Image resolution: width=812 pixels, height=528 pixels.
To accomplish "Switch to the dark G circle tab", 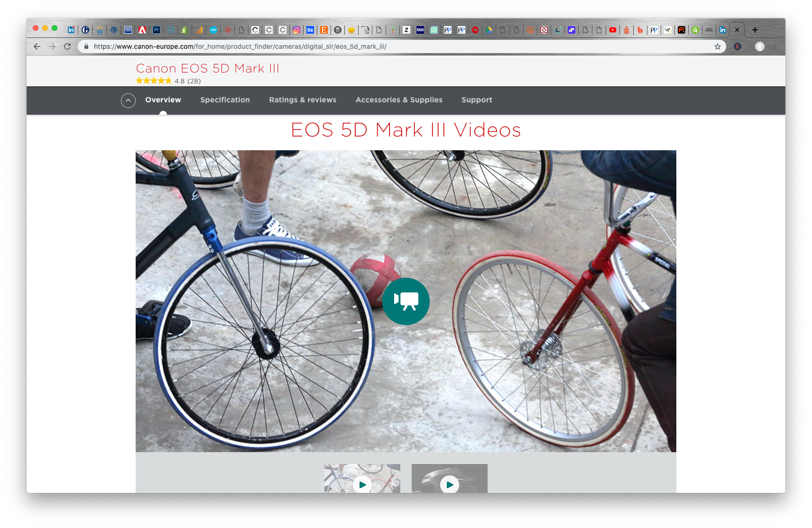I will [x=85, y=30].
